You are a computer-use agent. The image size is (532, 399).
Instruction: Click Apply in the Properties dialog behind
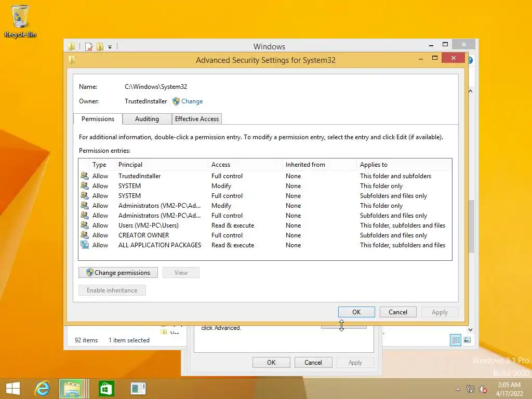355,362
